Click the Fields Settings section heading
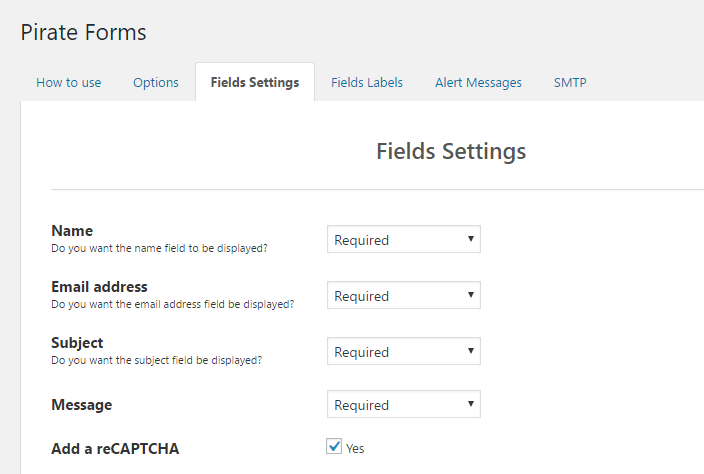The image size is (704, 474). [x=451, y=151]
